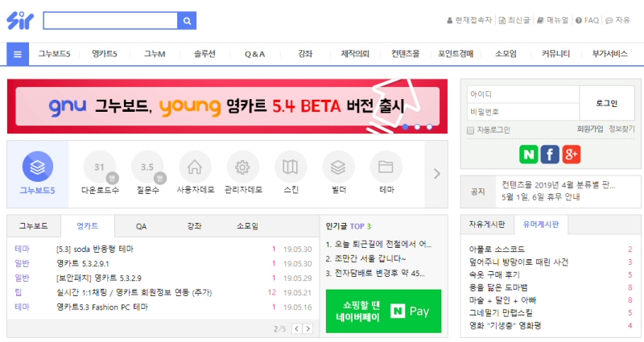The width and height of the screenshot is (644, 342).
Task: Open the notice '5월 1일, 6일 휴무 안내'
Action: 540,197
